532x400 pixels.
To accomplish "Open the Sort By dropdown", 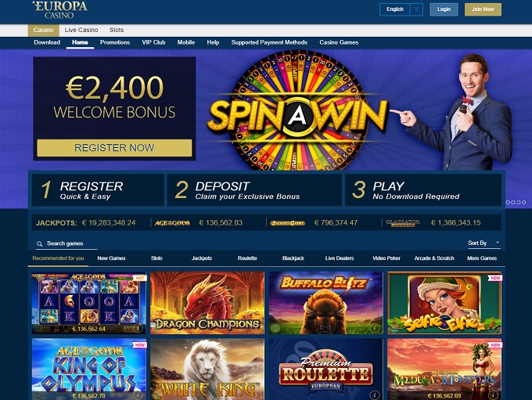I will (483, 243).
